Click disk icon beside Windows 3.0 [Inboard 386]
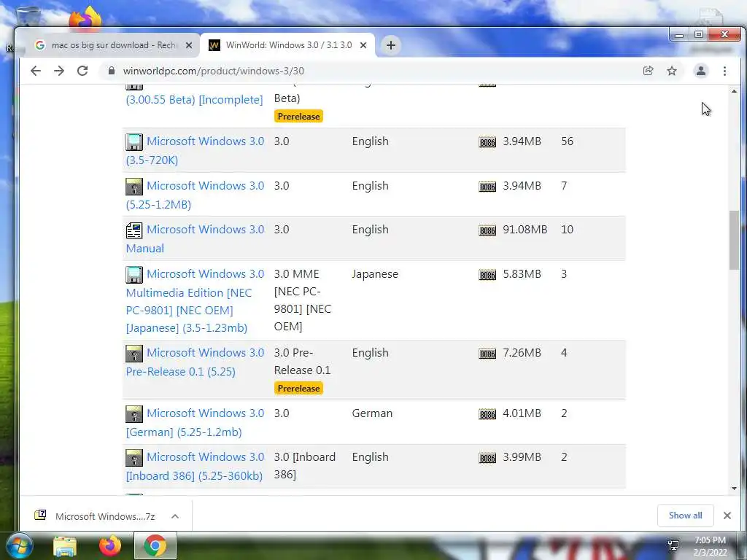 [x=134, y=458]
